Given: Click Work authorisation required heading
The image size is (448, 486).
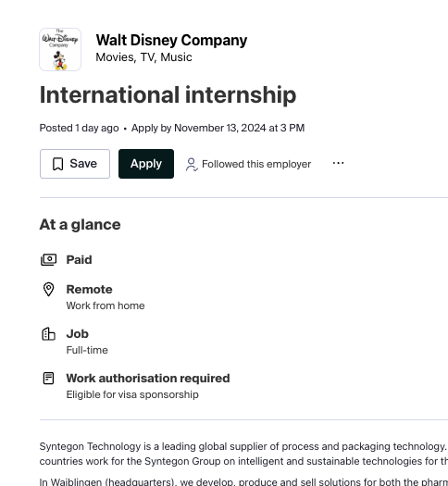Looking at the screenshot, I should (x=148, y=378).
